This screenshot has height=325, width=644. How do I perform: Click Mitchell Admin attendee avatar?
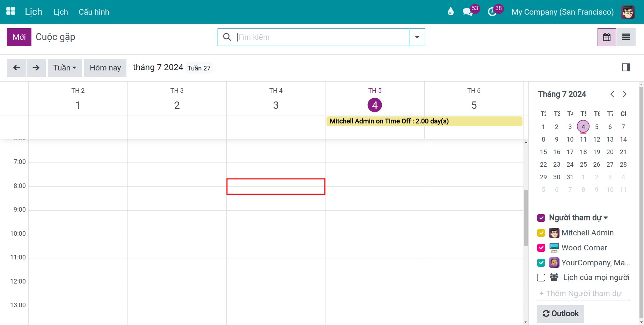click(x=554, y=233)
